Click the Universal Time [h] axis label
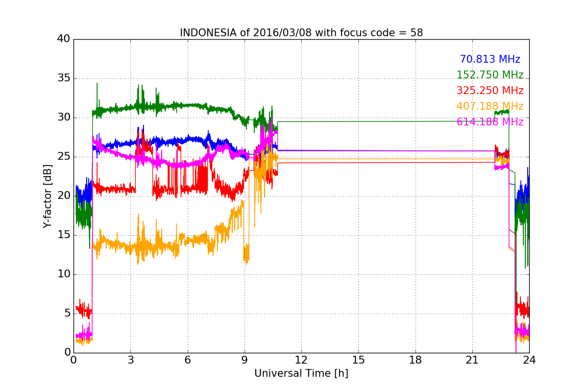This screenshot has width=588, height=392. (x=301, y=373)
